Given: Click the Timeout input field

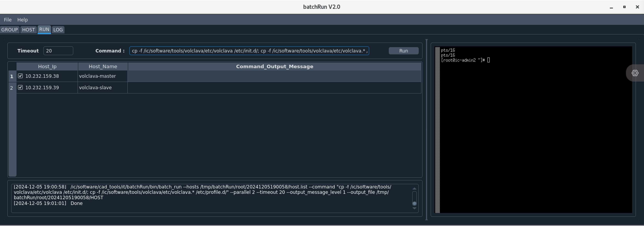Looking at the screenshot, I should (x=58, y=51).
